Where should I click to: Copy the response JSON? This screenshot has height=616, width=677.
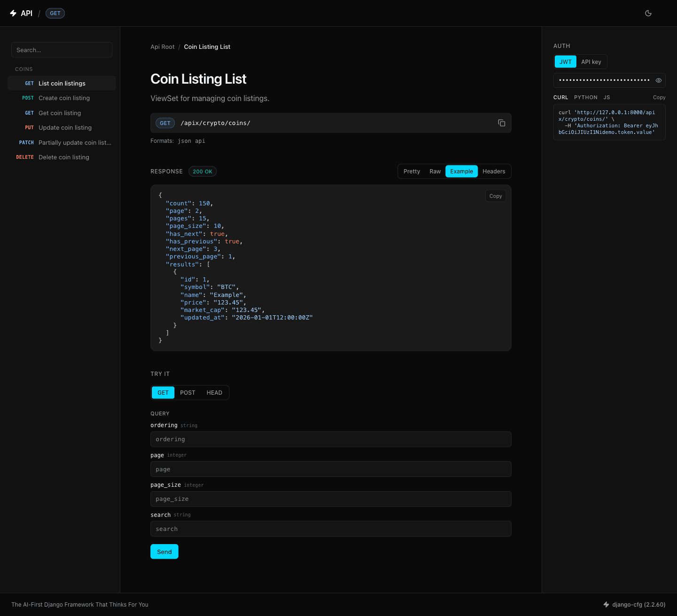(496, 196)
